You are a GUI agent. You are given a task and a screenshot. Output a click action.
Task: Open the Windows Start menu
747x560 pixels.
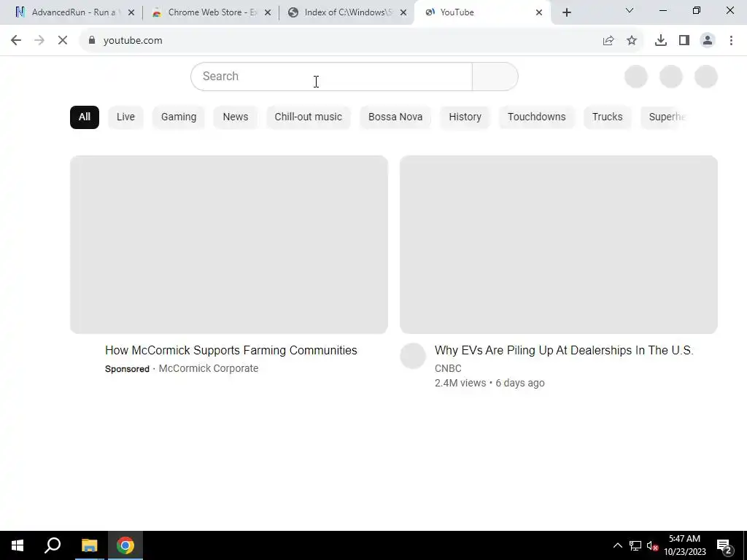[x=18, y=545]
